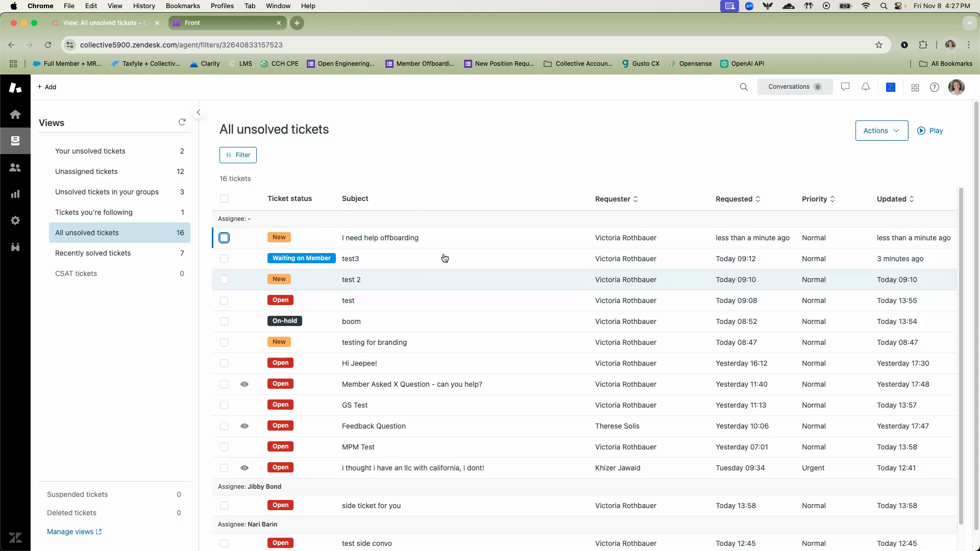Viewport: 980px width, 551px height.
Task: Click the Filter button
Action: (238, 155)
